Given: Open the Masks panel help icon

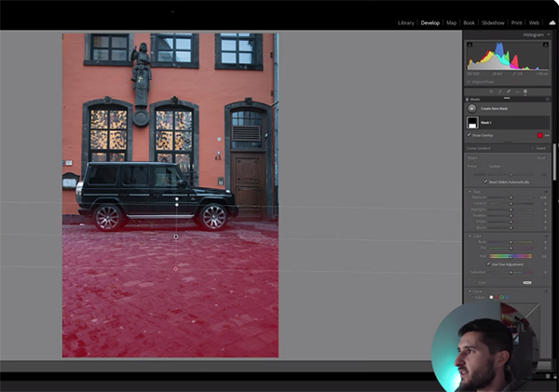Looking at the screenshot, I should [548, 100].
